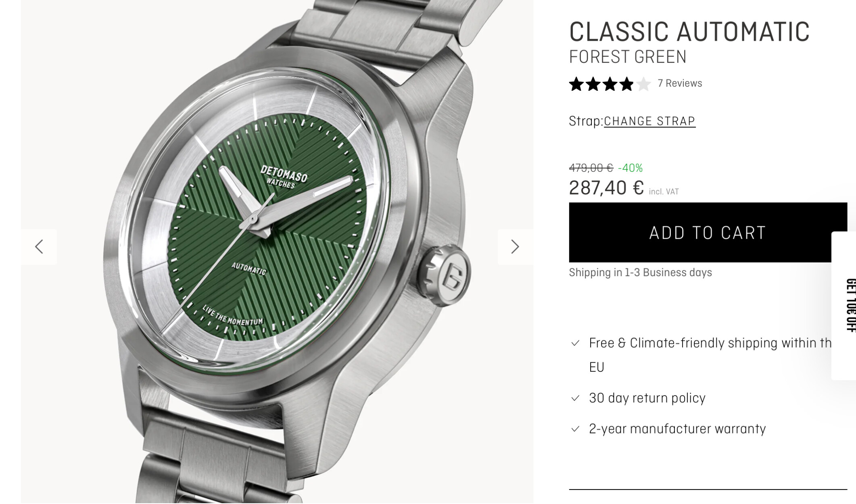The image size is (856, 504).
Task: Click the FOREST GREEN color subtitle
Action: point(628,57)
